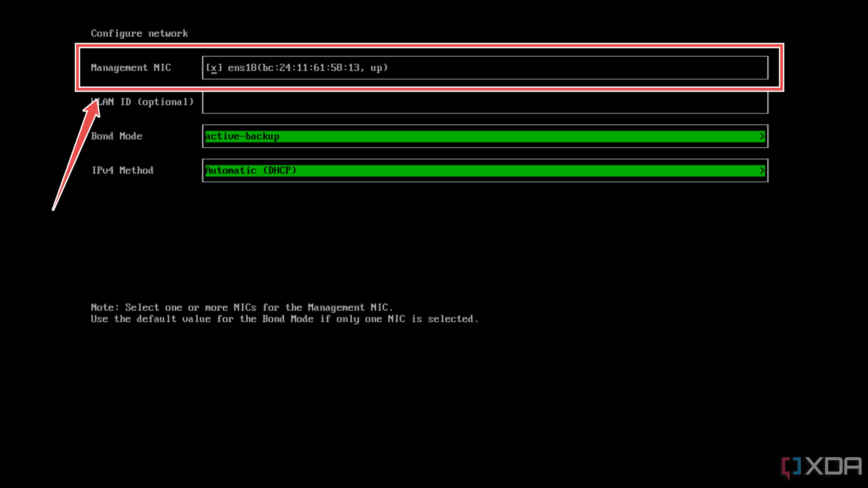
Task: Select the 'Management NIC' label
Action: [131, 68]
